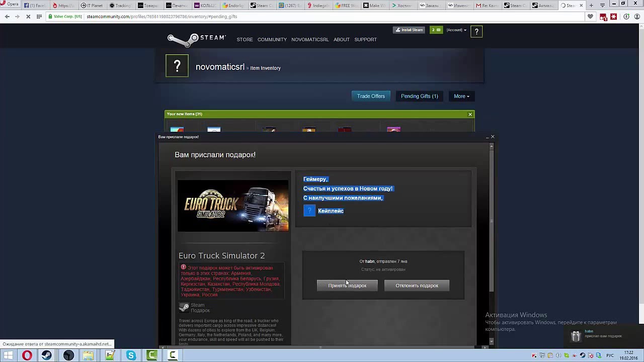644x362 pixels.
Task: Switch to the Make W... tab
Action: (375, 6)
